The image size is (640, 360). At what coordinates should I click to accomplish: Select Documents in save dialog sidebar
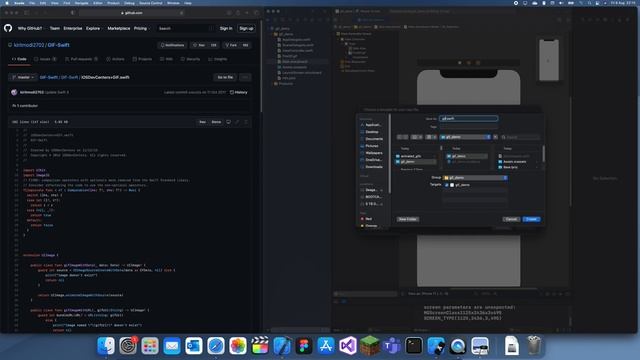coord(371,139)
